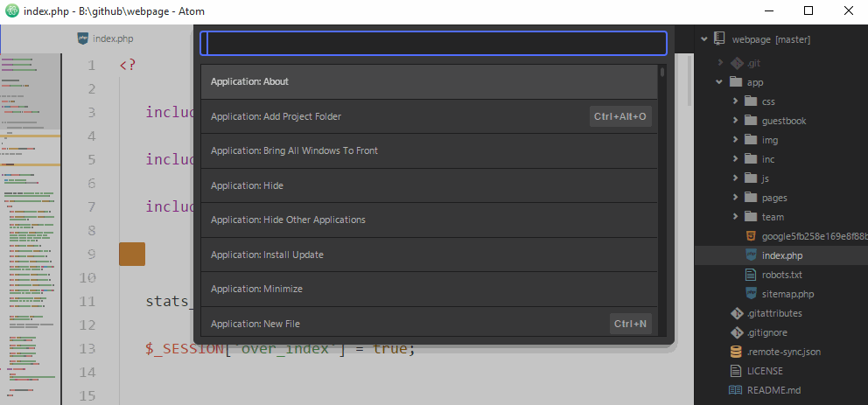Collapse the app folder chevron
Viewport: 868px width, 405px height.
click(719, 82)
